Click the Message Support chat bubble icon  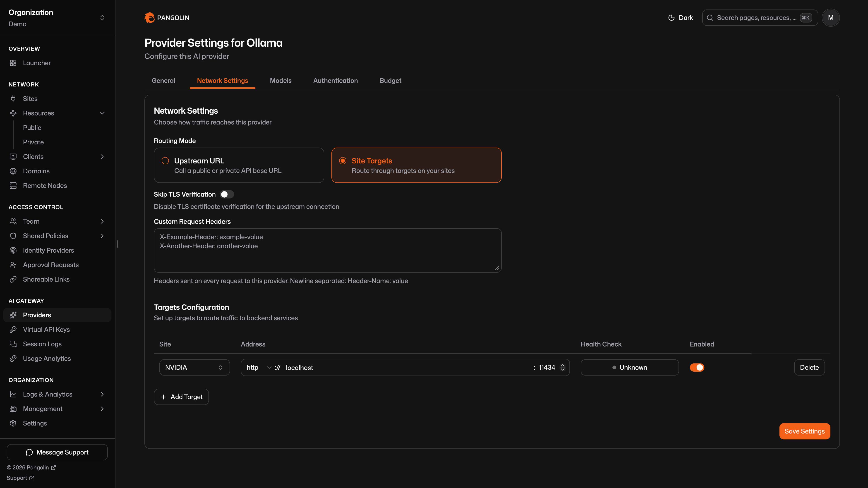(29, 452)
